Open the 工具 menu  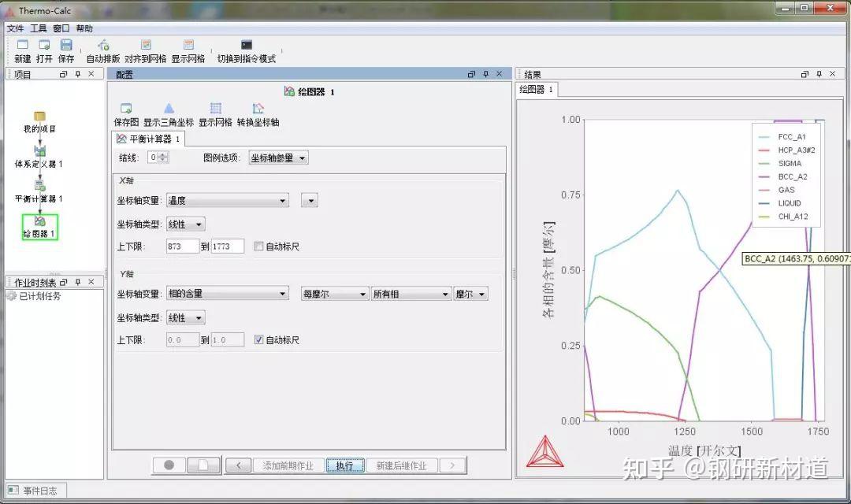[x=37, y=28]
